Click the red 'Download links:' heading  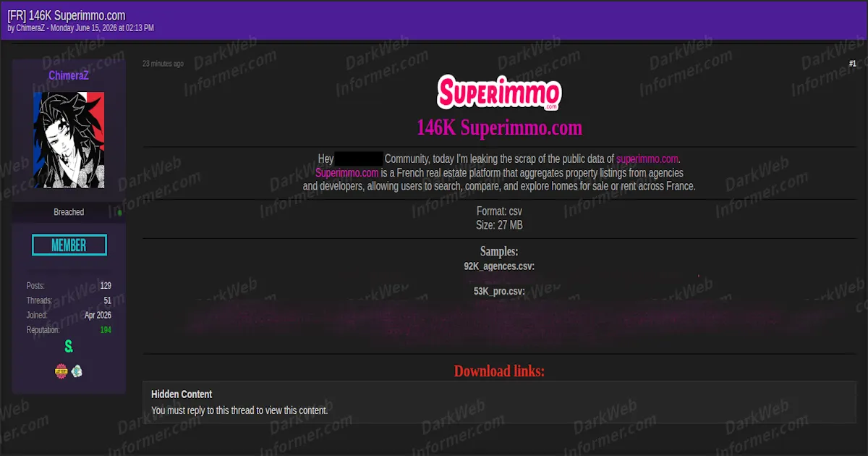point(499,371)
